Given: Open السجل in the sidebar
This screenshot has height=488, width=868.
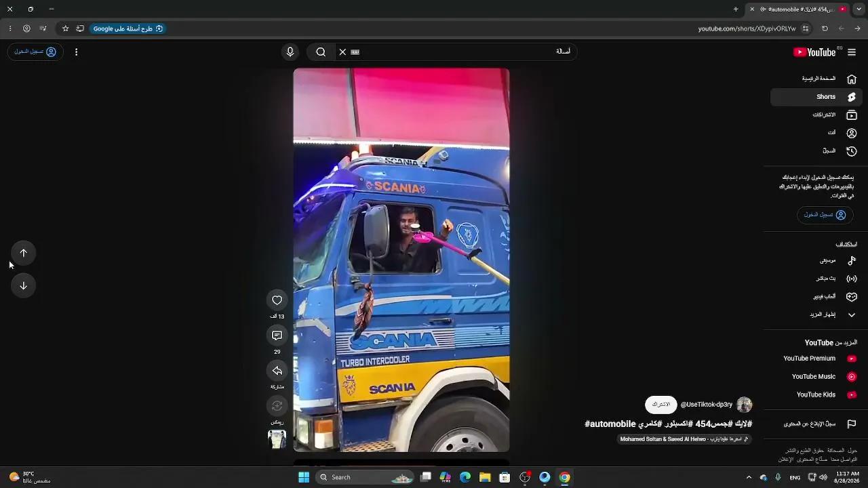Looking at the screenshot, I should pyautogui.click(x=816, y=151).
